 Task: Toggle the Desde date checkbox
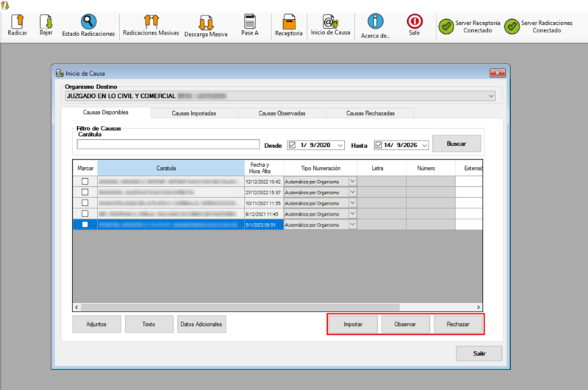click(x=292, y=145)
